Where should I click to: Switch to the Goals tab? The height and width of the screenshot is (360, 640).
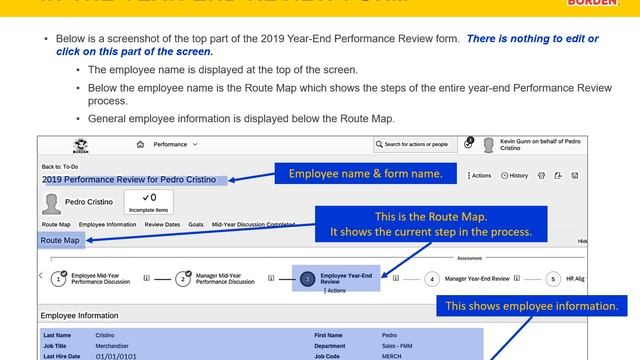point(196,224)
